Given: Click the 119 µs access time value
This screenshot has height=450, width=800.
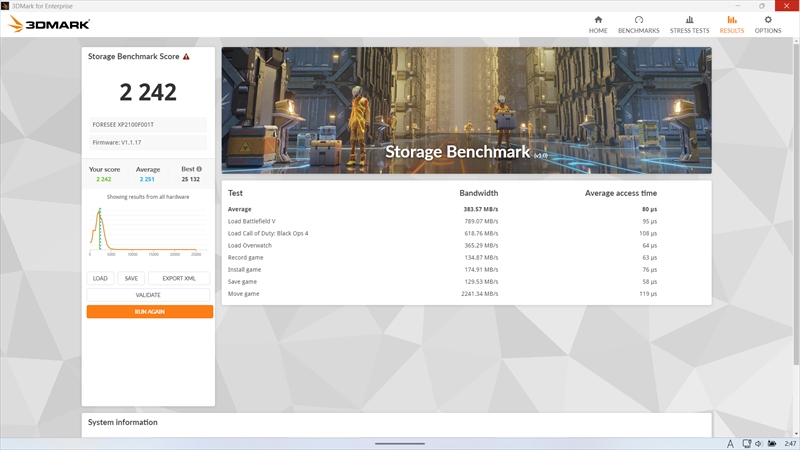Looking at the screenshot, I should [648, 294].
